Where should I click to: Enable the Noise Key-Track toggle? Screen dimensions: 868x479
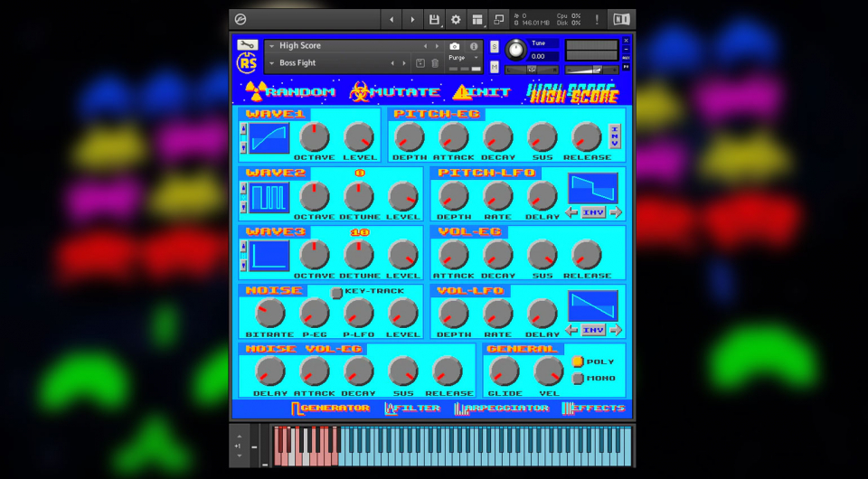click(x=337, y=292)
